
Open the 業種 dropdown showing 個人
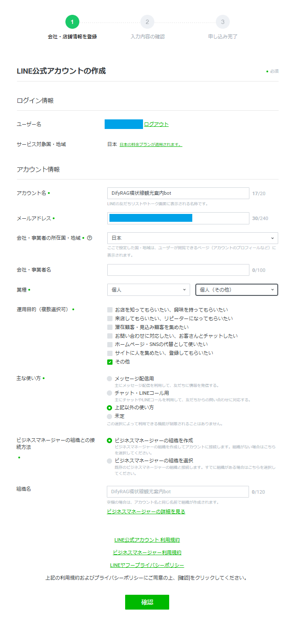tap(149, 289)
